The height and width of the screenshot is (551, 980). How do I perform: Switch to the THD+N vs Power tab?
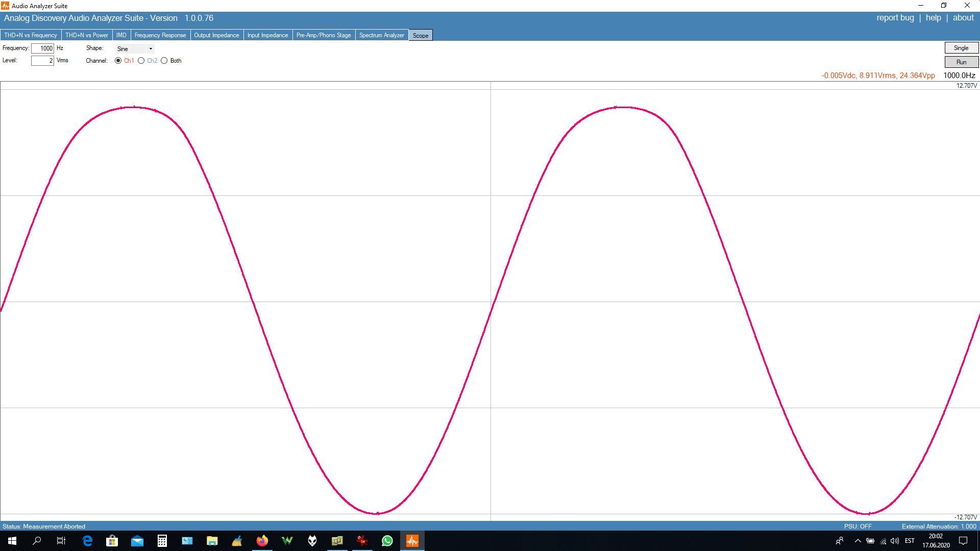[86, 35]
